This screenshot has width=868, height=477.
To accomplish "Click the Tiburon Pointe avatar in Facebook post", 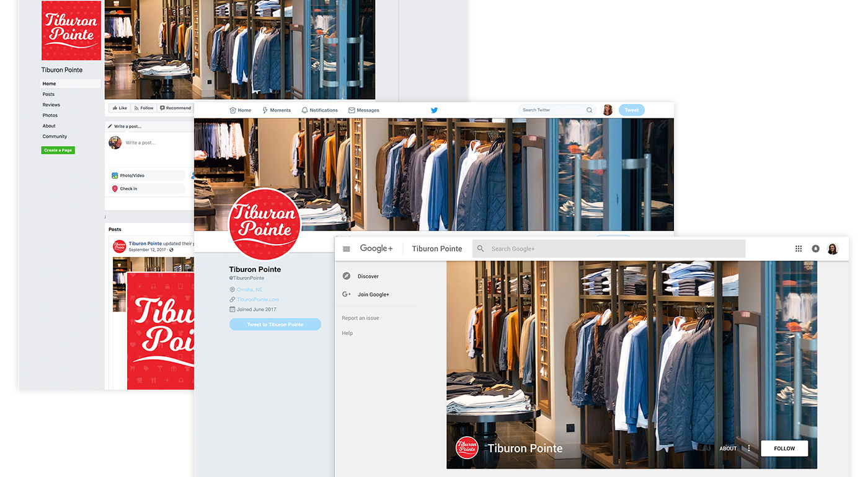I will 120,247.
